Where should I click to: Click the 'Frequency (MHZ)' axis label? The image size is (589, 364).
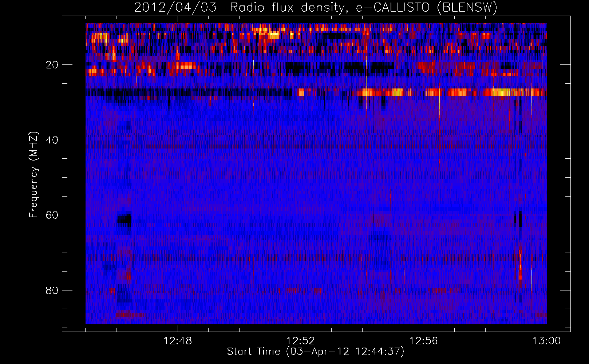point(33,175)
